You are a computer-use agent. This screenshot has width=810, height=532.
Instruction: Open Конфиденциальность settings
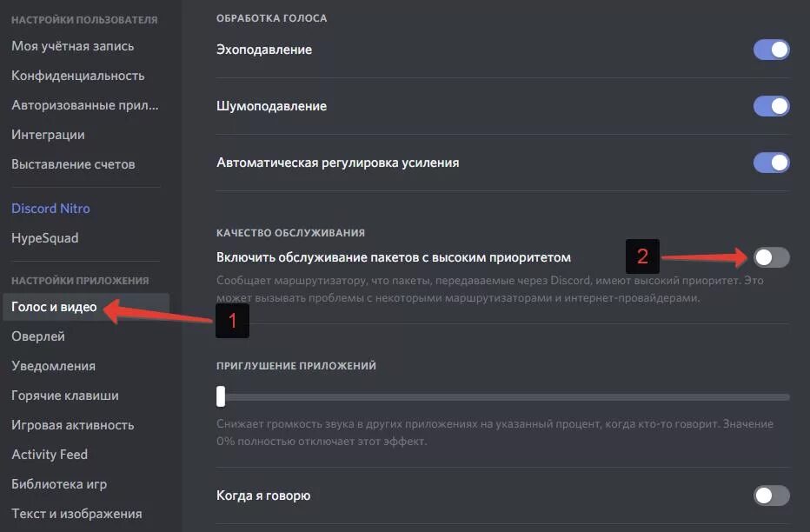tap(78, 76)
